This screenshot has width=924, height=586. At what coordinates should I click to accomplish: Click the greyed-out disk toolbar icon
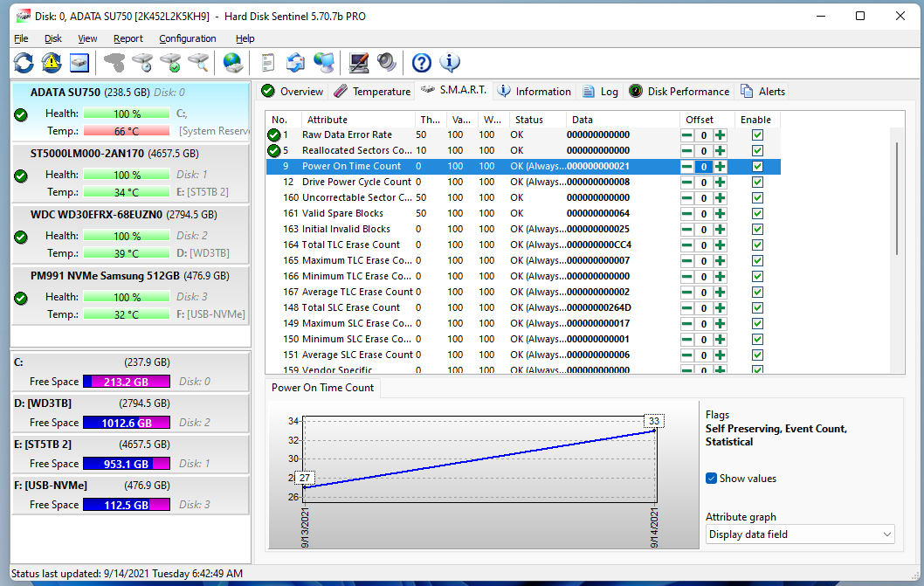(114, 63)
